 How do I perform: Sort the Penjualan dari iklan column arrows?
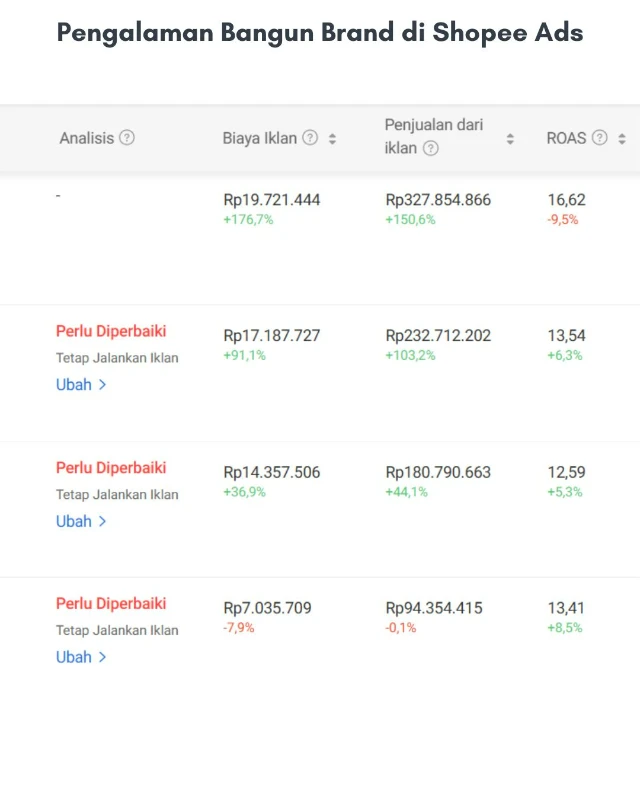(510, 139)
